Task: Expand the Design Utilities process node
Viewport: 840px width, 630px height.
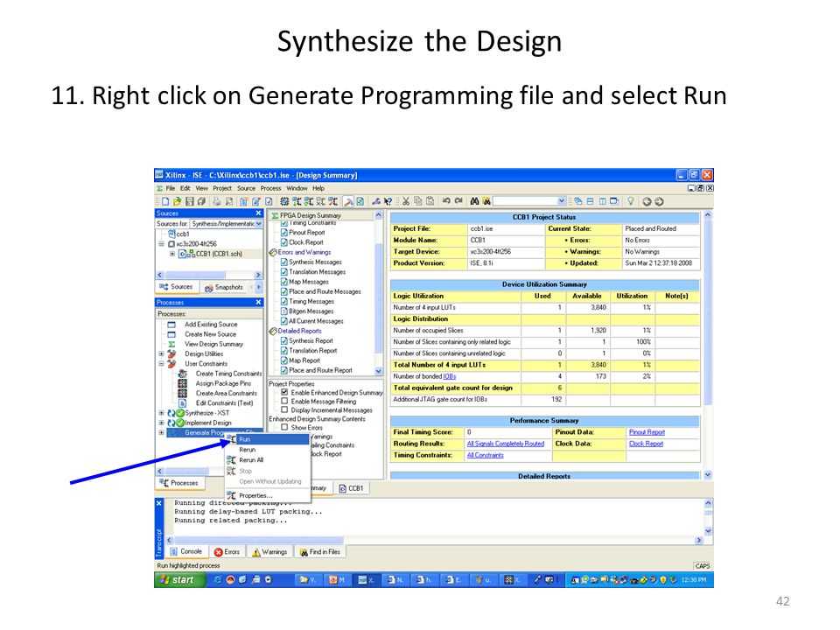Action: coord(161,354)
